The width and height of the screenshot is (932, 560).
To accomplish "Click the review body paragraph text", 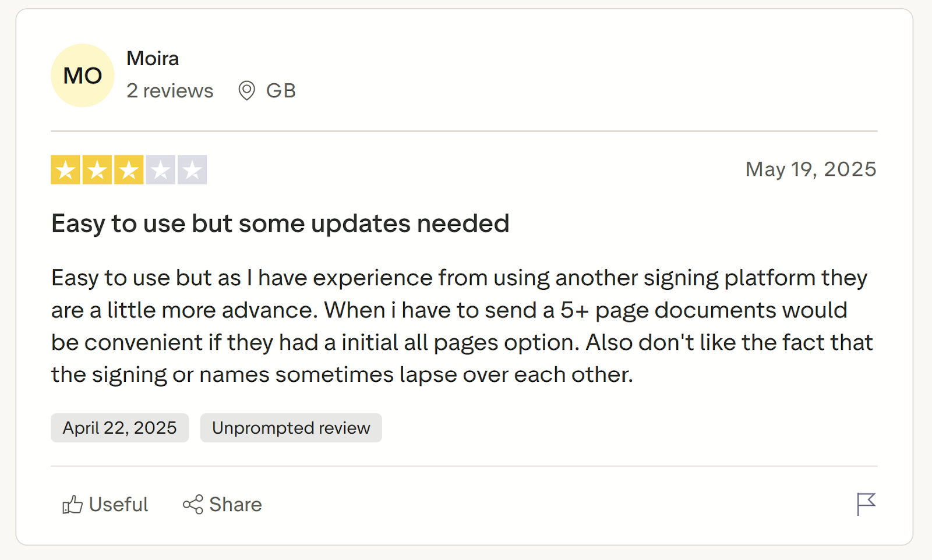I will coord(460,326).
